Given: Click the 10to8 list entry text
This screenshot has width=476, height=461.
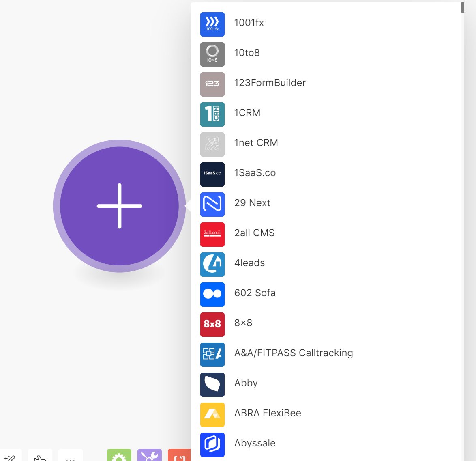Looking at the screenshot, I should (x=247, y=53).
